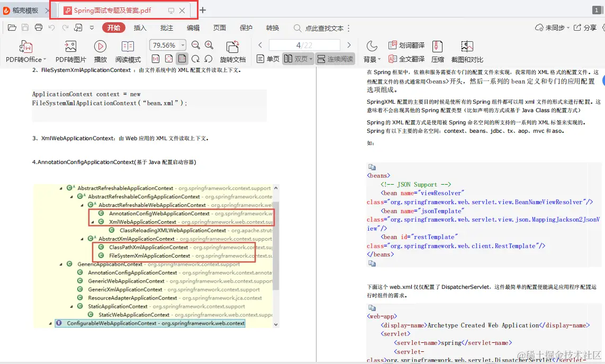605x364 pixels.
Task: Click the 全文翻译 button
Action: point(407,59)
